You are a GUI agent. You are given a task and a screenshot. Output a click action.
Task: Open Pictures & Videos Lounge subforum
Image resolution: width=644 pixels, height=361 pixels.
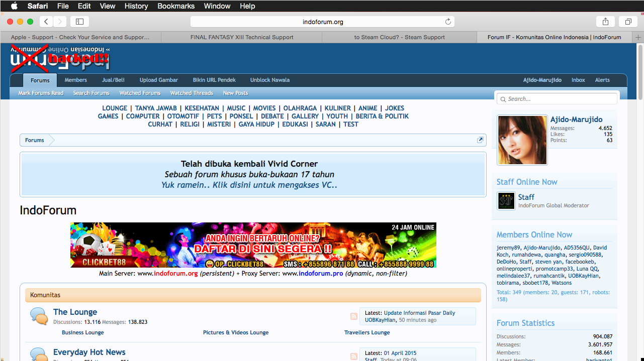236,332
